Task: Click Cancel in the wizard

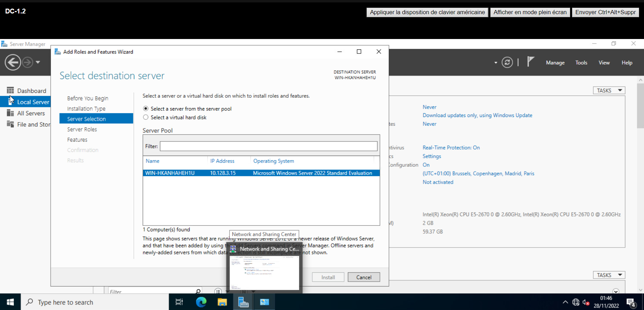Action: 364,277
